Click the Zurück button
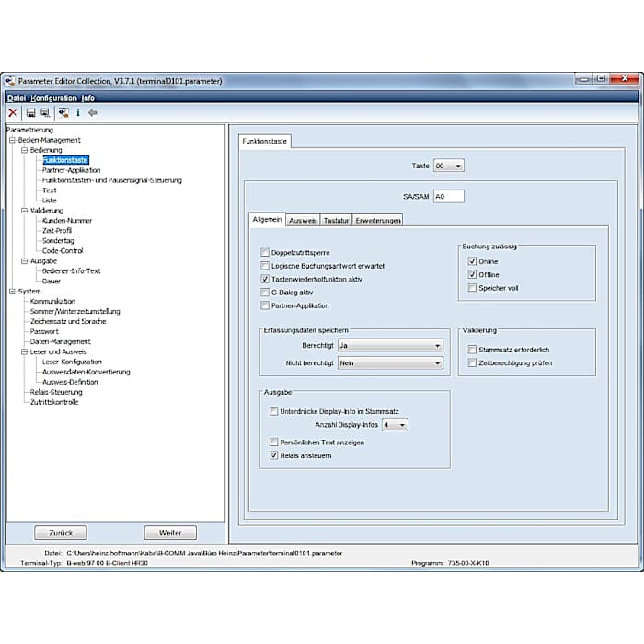 pos(61,533)
